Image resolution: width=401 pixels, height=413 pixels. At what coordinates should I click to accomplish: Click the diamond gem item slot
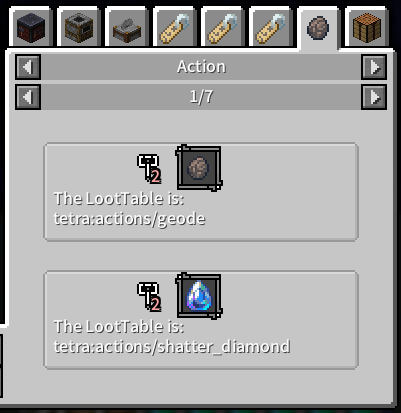point(199,296)
